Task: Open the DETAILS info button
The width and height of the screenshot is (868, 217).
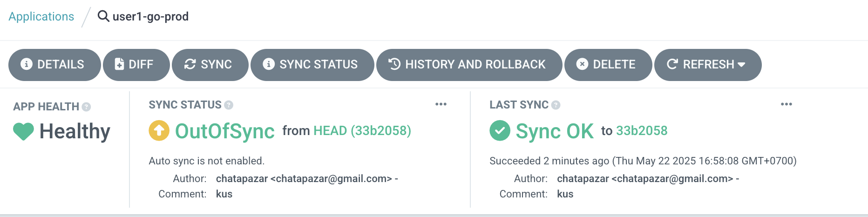Action: [54, 64]
